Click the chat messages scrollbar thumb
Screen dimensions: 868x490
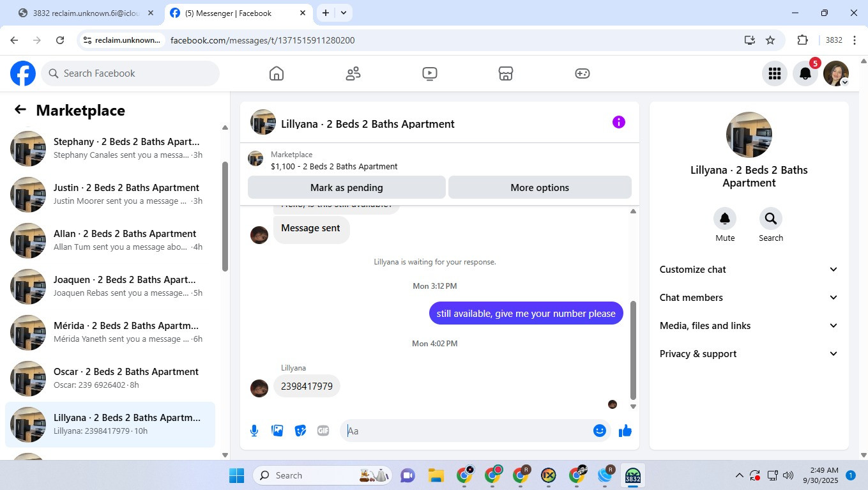tap(633, 350)
